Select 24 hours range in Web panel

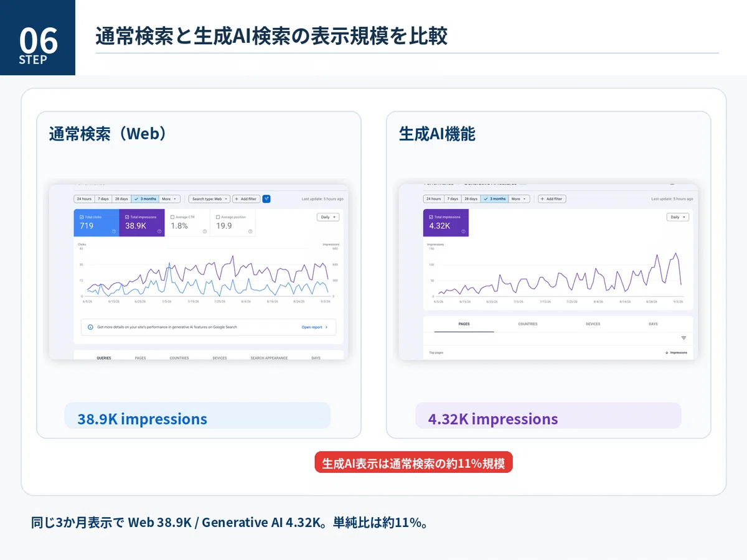[83, 199]
